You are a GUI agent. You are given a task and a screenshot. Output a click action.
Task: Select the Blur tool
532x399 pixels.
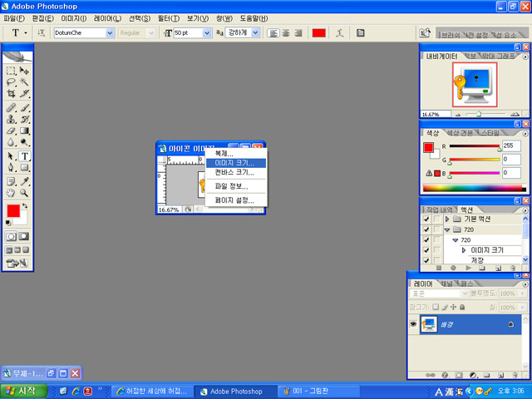click(x=11, y=142)
